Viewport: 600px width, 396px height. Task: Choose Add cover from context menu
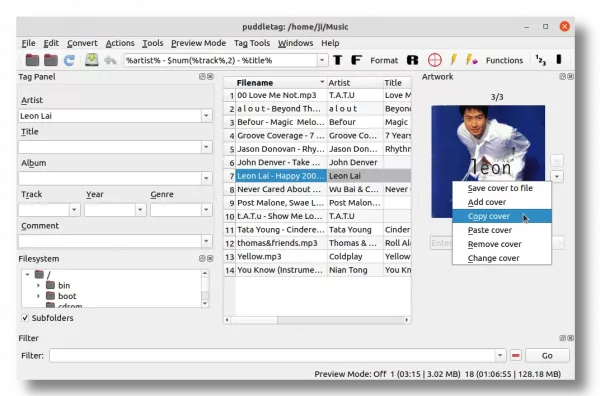(502, 202)
